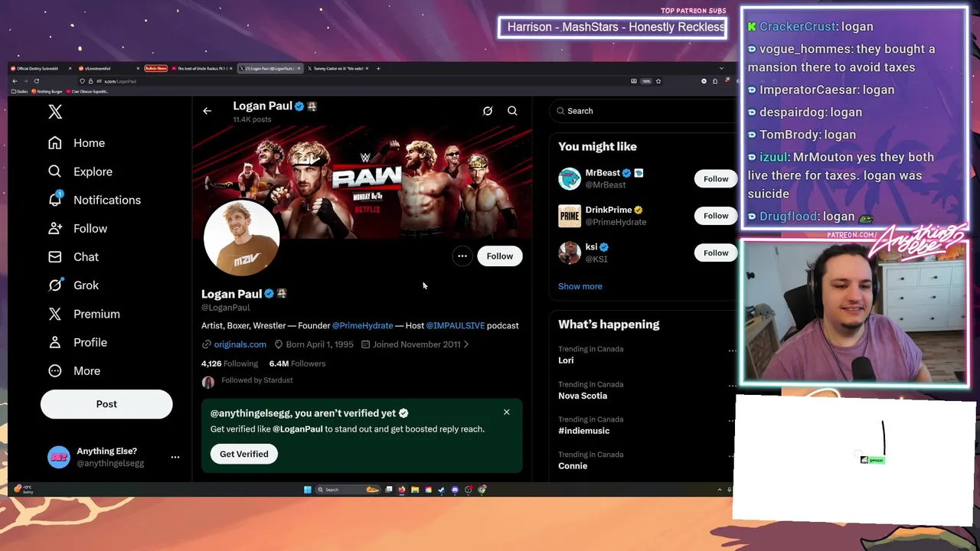This screenshot has height=551, width=980.
Task: Click the affiliate badge beside Logan Paul name
Action: (282, 294)
